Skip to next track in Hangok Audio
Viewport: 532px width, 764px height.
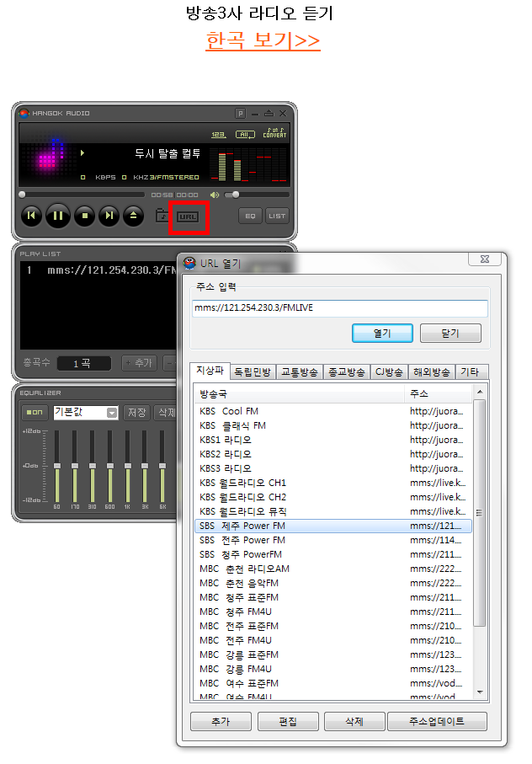(x=109, y=216)
